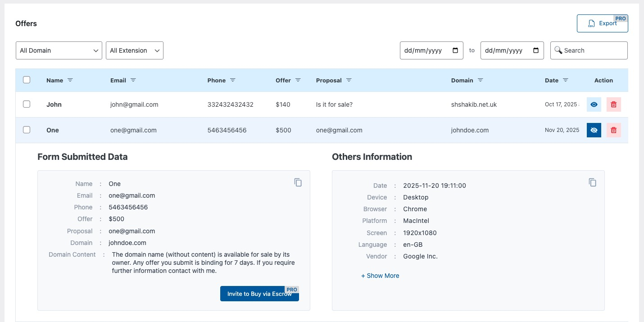Copy the Others Information details
Viewport: 644px width, 322px height.
592,182
